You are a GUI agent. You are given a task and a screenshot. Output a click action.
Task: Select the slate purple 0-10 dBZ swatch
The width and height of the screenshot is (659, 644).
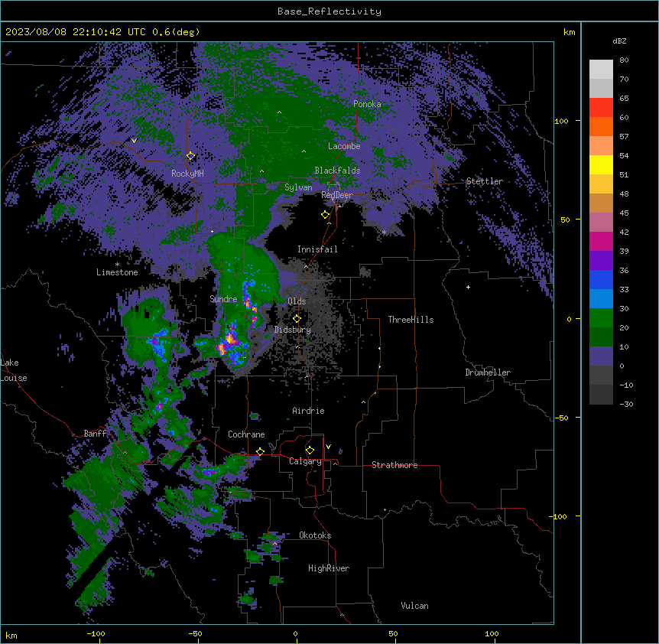click(601, 356)
